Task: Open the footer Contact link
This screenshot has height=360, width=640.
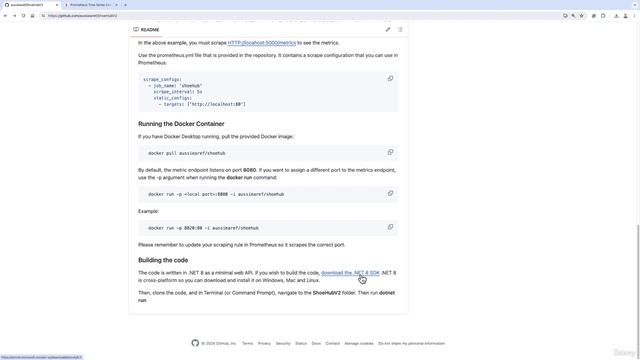Action: click(333, 344)
